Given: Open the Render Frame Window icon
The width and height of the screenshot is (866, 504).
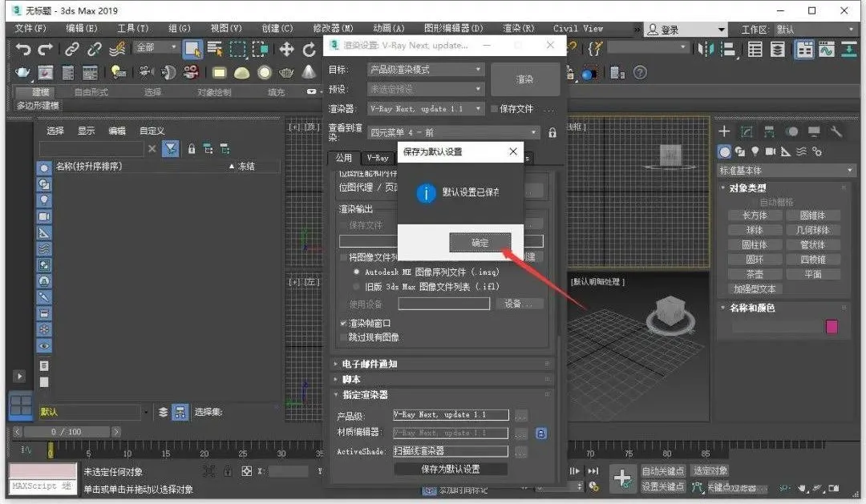Looking at the screenshot, I should tap(45, 72).
